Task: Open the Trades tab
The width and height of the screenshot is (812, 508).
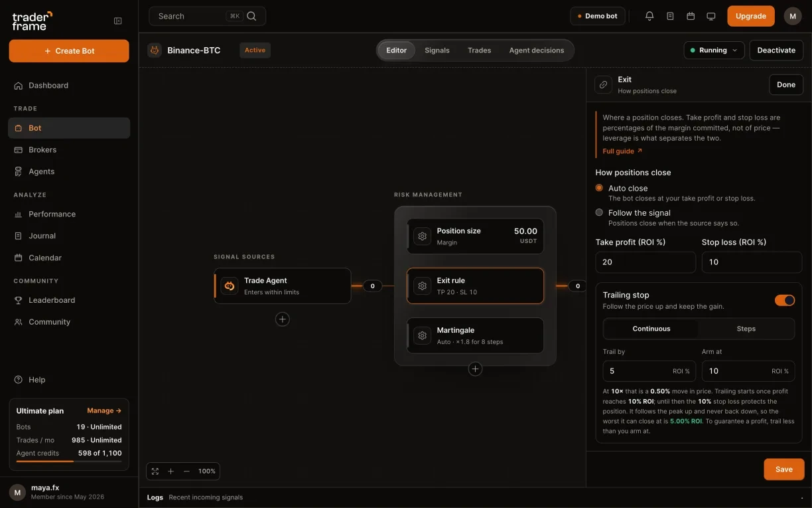Action: pyautogui.click(x=480, y=50)
